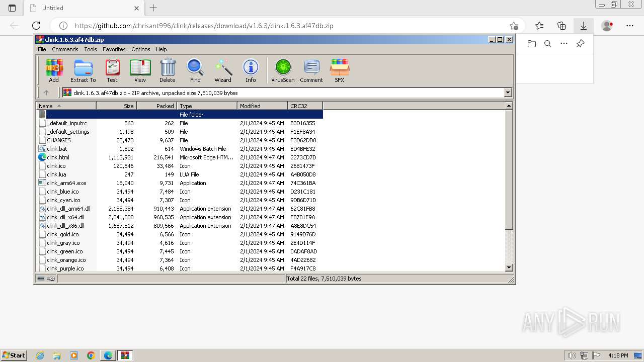This screenshot has height=362, width=644.
Task: Open Windows Explorer from taskbar
Action: tap(57, 355)
